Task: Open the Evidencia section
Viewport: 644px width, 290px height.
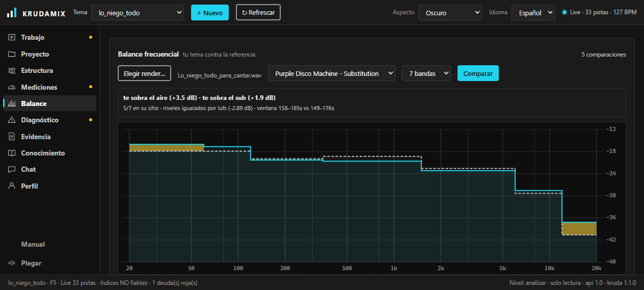Action: coord(36,137)
